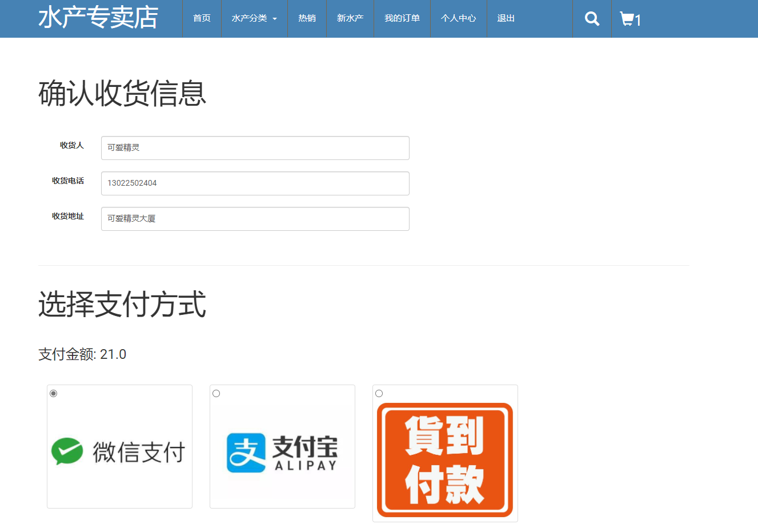Screen dimensions: 758x532
Task: Click the blue 支 Alipay symbol
Action: [246, 451]
